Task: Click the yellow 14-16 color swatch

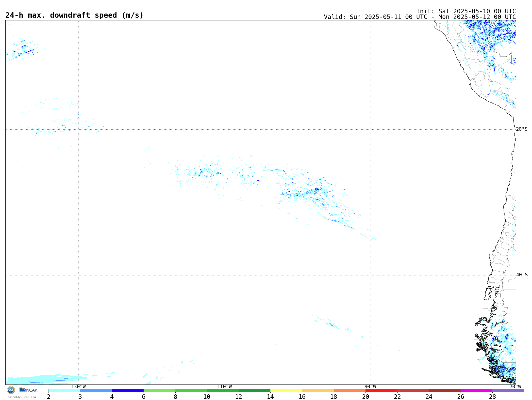Action: 286,391
